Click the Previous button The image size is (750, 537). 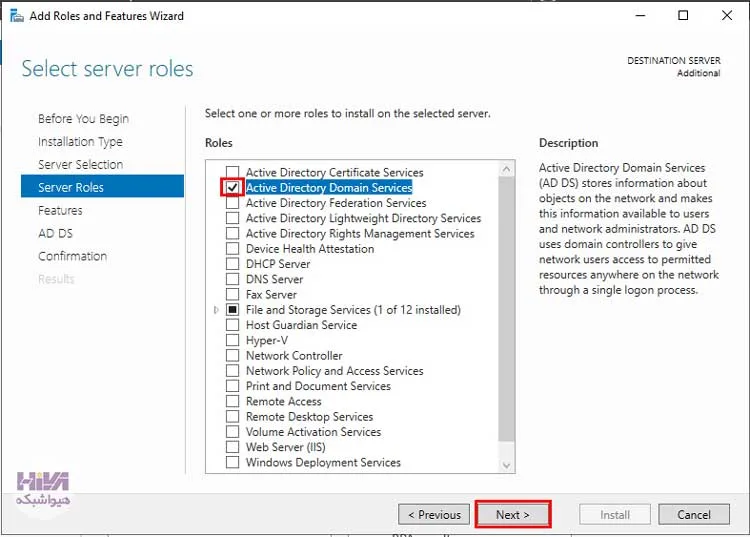[434, 515]
